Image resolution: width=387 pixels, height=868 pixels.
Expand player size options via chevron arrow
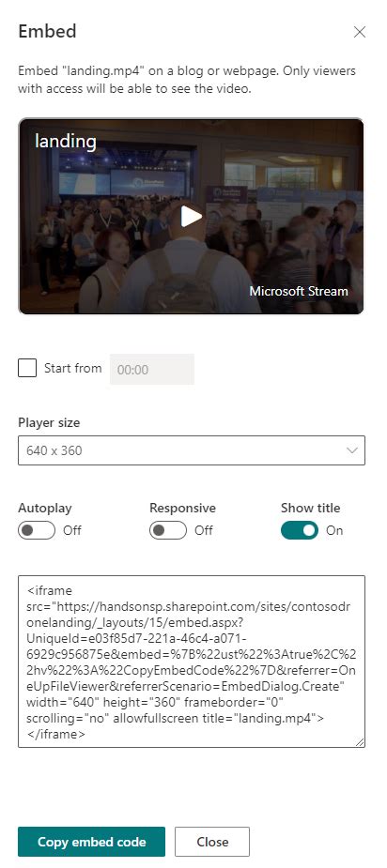(x=352, y=450)
